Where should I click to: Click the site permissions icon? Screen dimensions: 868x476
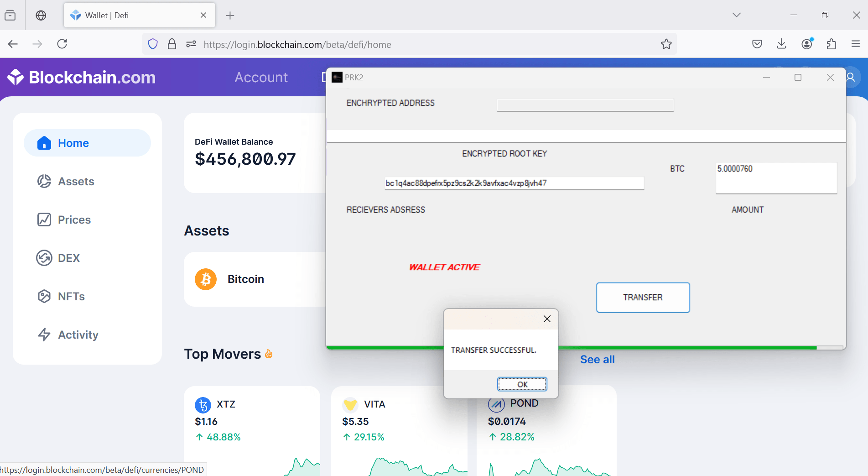click(191, 44)
